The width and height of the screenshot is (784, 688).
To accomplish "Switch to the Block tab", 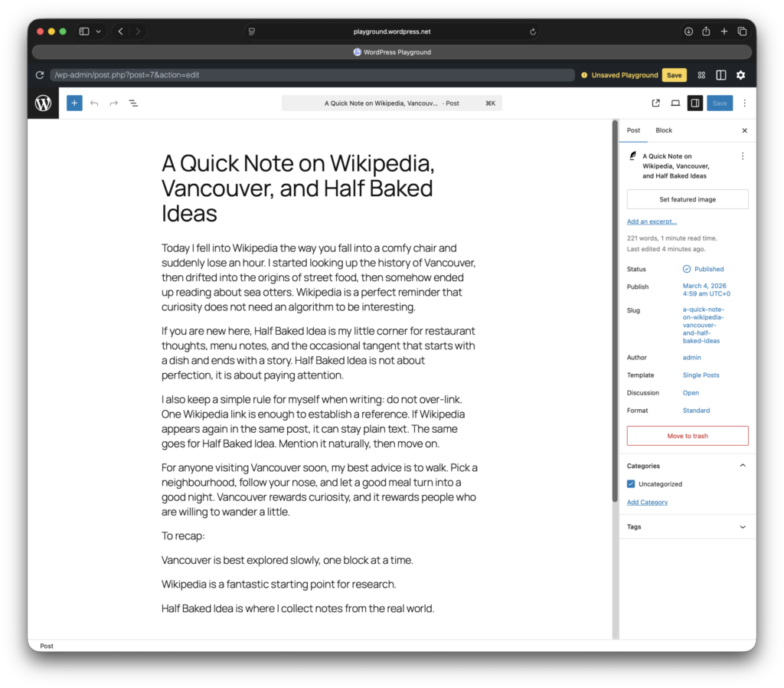I will pos(664,130).
